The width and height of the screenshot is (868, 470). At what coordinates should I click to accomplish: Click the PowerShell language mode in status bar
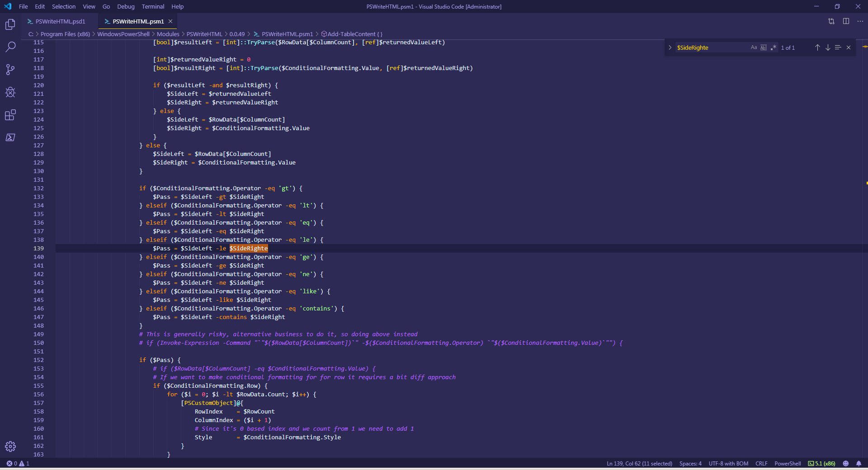(787, 463)
